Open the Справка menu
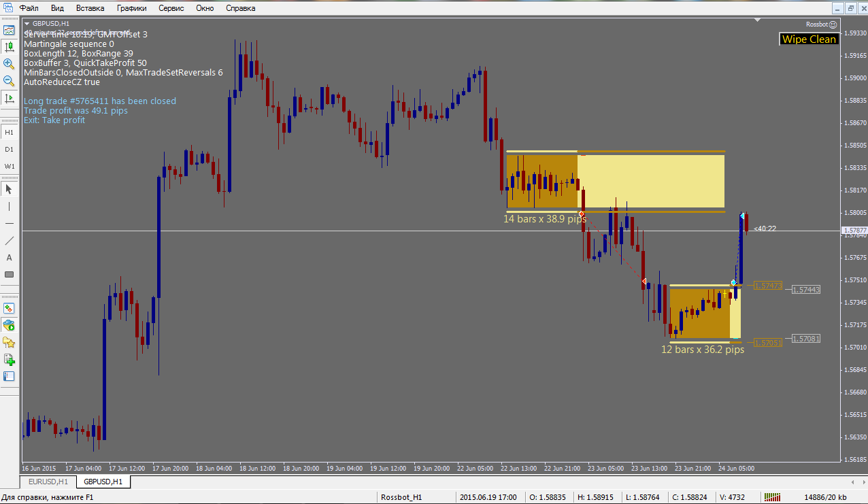The image size is (868, 504). click(x=240, y=8)
